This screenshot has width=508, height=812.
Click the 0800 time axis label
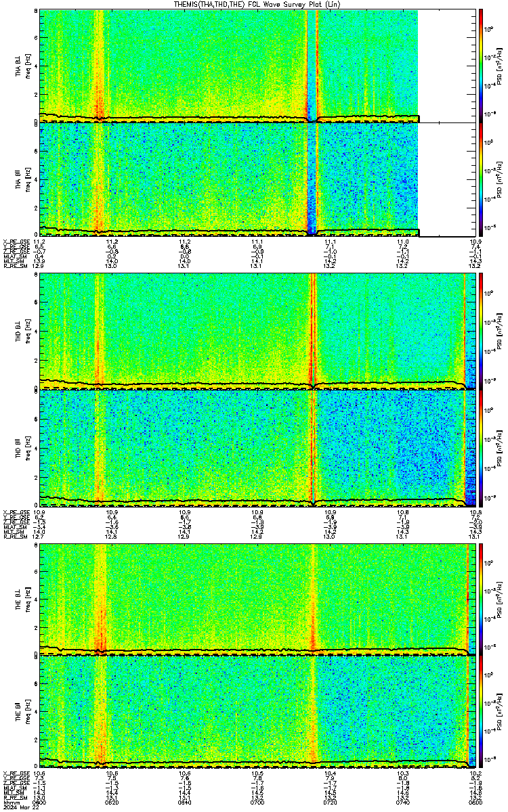[475, 802]
